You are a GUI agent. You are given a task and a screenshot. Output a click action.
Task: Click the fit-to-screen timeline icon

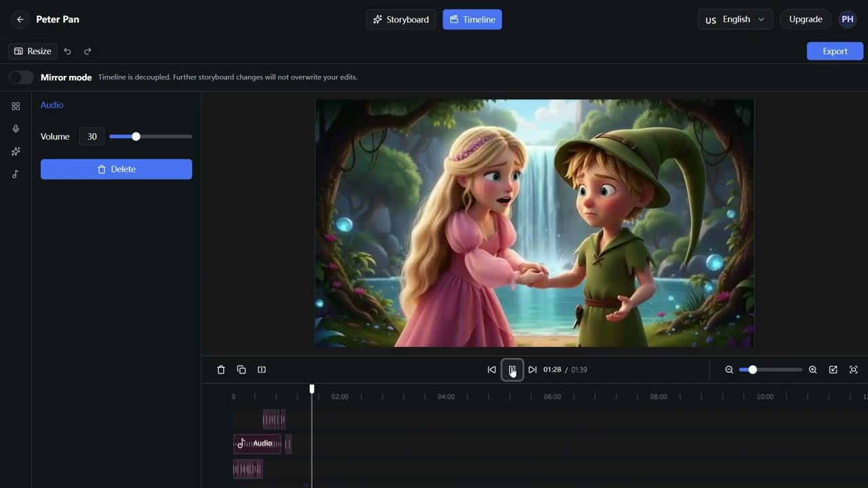pyautogui.click(x=854, y=369)
